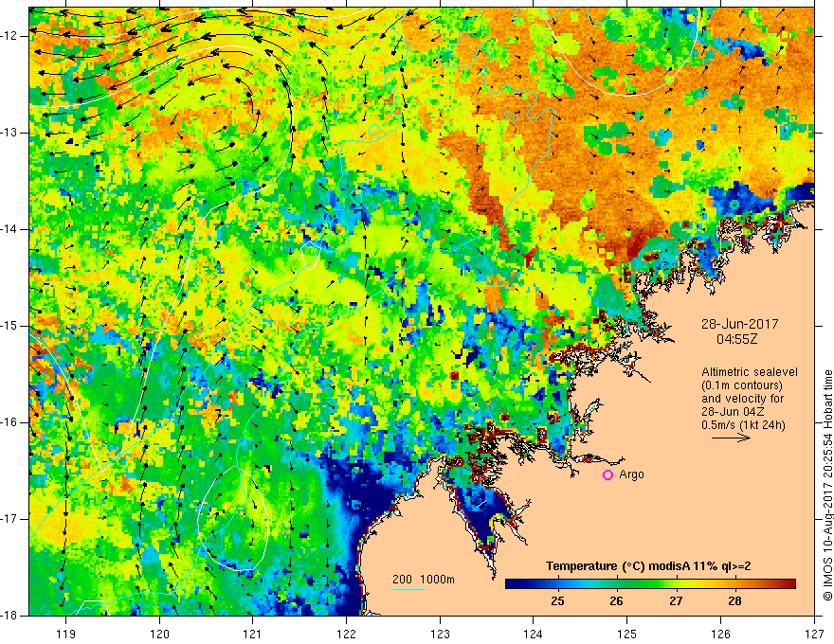This screenshot has height=644, width=834.
Task: Click longitude axis label 125
Action: 627,634
